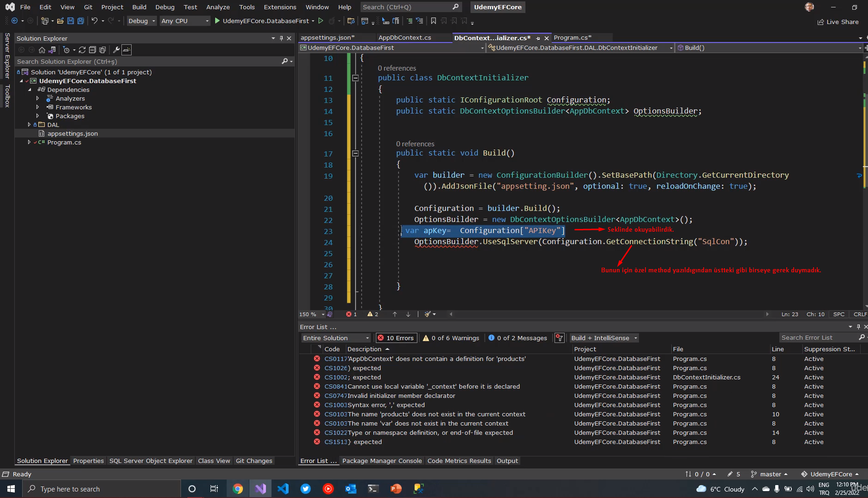This screenshot has width=868, height=498.
Task: Click the Save All icon
Action: click(x=80, y=21)
